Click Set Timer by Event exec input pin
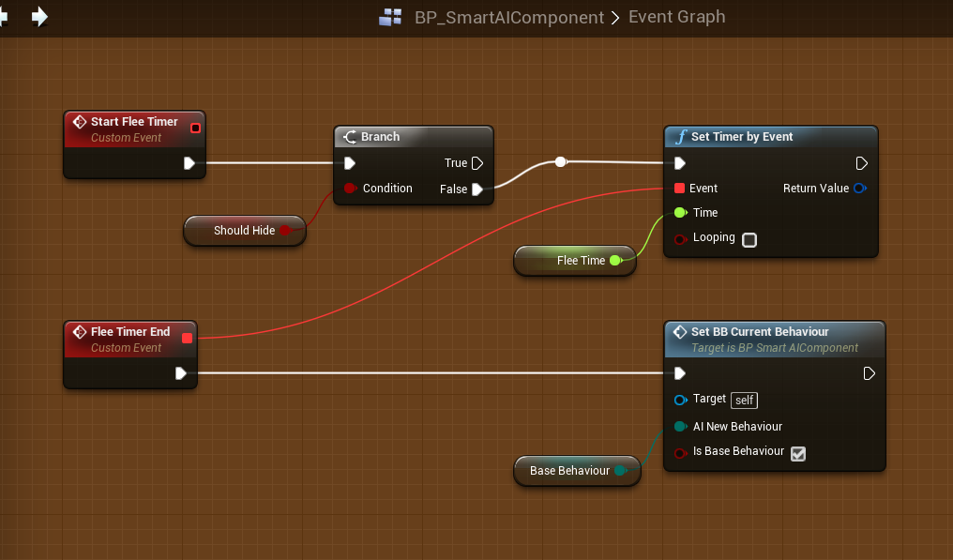This screenshot has width=953, height=560. point(680,163)
